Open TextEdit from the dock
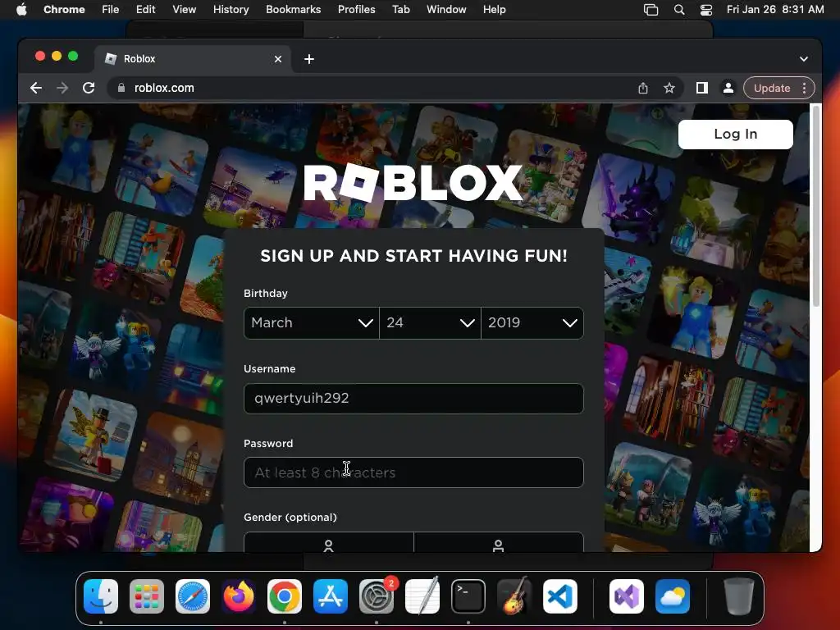The width and height of the screenshot is (840, 630). (422, 596)
